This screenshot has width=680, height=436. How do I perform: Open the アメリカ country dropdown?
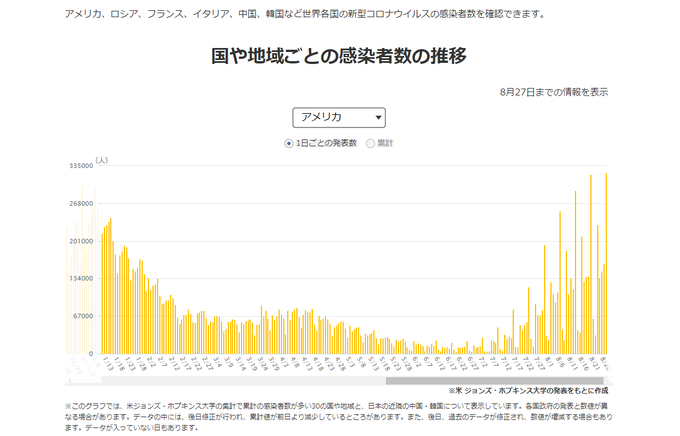[x=339, y=118]
